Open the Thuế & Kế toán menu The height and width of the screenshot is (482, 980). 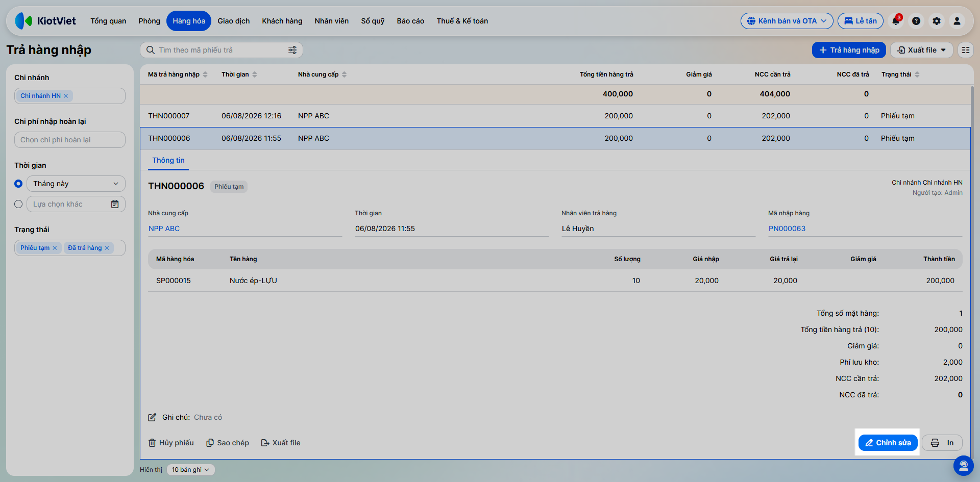click(462, 21)
